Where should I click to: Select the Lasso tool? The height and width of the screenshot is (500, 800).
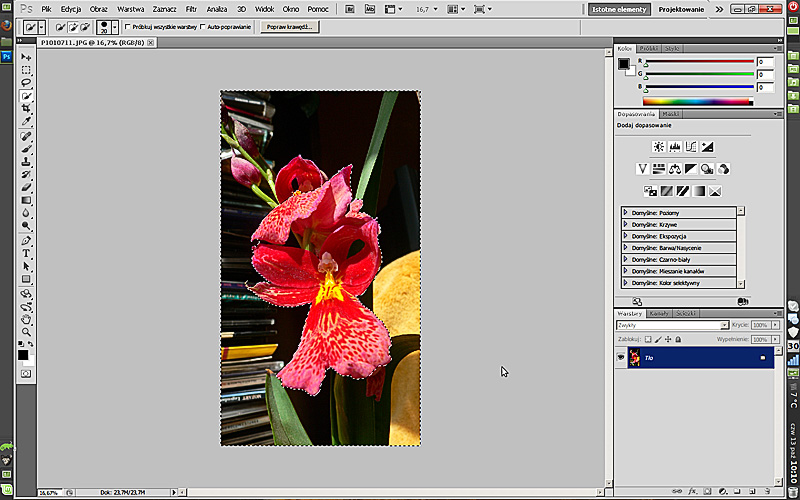pos(26,83)
